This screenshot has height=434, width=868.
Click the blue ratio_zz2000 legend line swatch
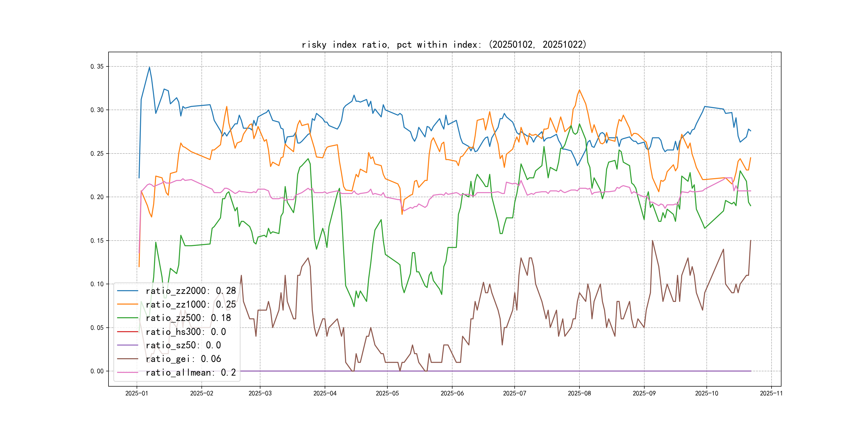pyautogui.click(x=127, y=290)
